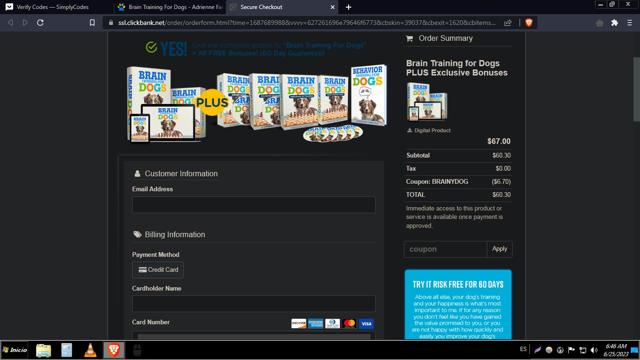Click the Diners Club card icon
This screenshot has width=640, height=360.
[x=332, y=324]
